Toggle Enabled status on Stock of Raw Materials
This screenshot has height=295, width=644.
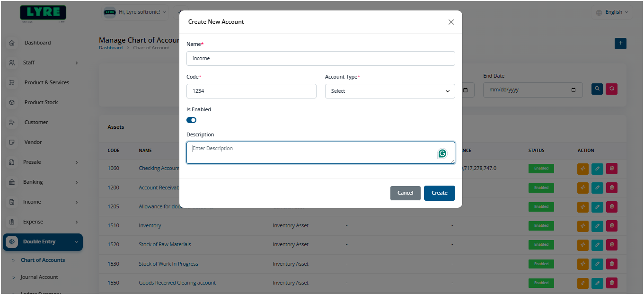[x=541, y=244]
